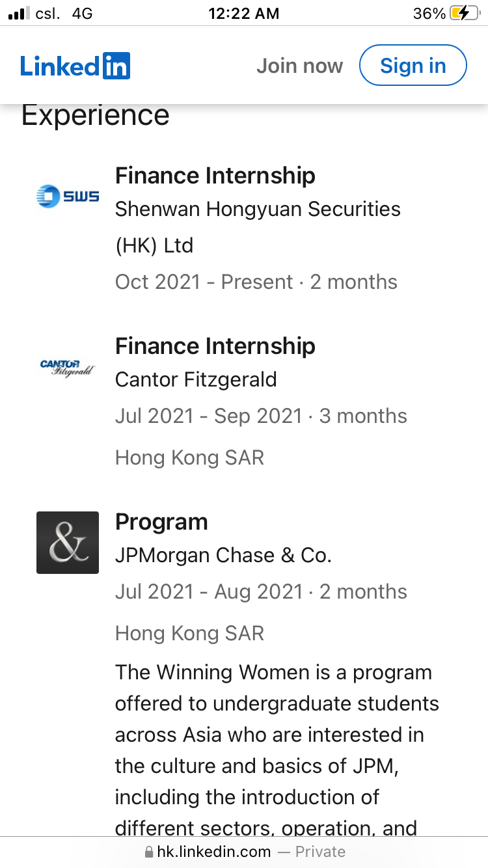The width and height of the screenshot is (488, 868).
Task: Select the Cantor Fitzgerald Finance Internship title
Action: pyautogui.click(x=215, y=346)
